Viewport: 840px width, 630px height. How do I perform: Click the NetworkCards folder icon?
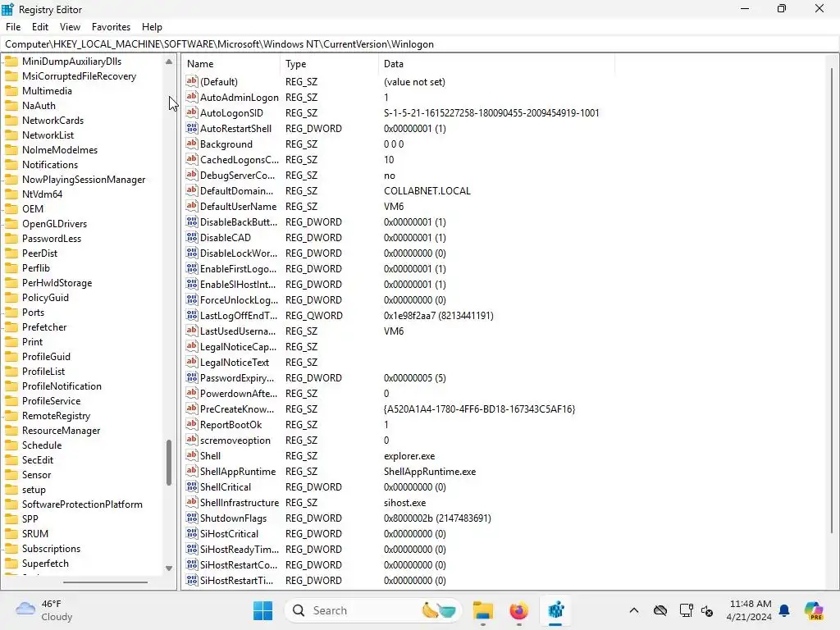pyautogui.click(x=11, y=121)
